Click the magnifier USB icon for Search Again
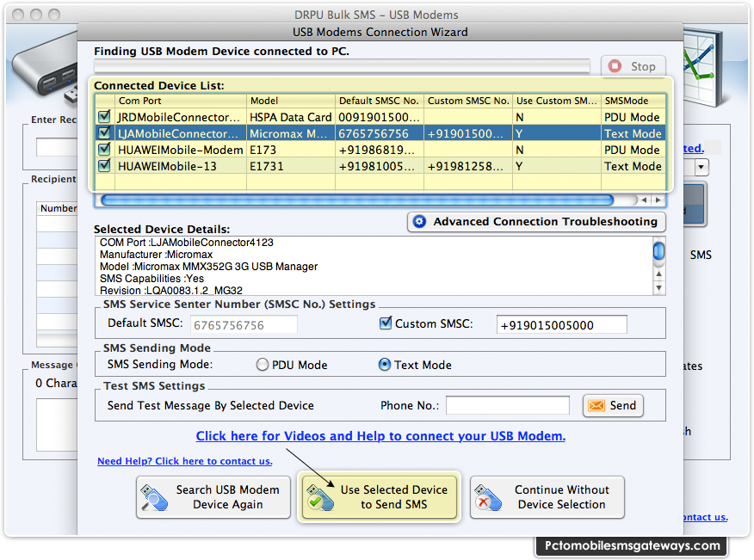Image resolution: width=754 pixels, height=560 pixels. (153, 497)
